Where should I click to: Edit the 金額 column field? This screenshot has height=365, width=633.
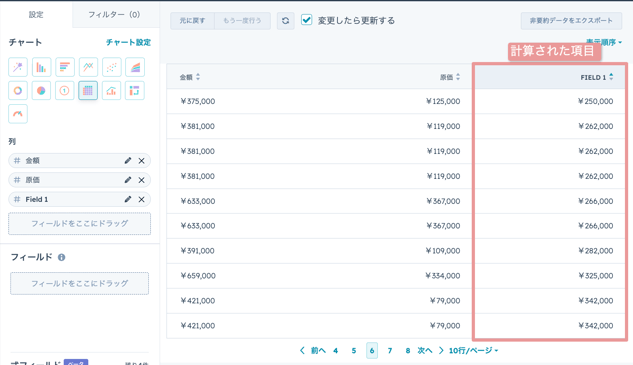pyautogui.click(x=128, y=161)
